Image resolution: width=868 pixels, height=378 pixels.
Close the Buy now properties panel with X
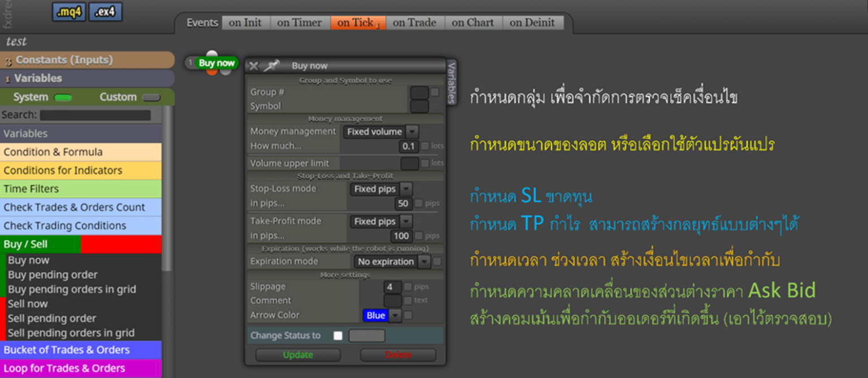click(x=253, y=65)
